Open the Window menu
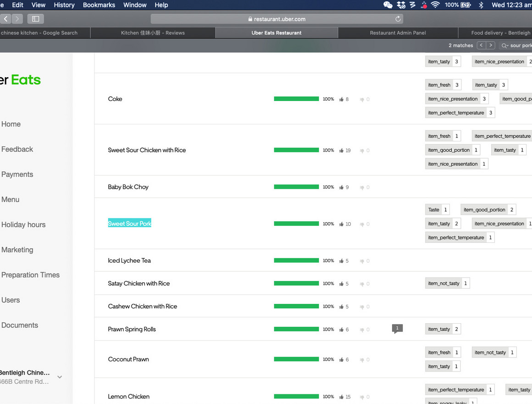Image resolution: width=532 pixels, height=404 pixels. click(135, 5)
